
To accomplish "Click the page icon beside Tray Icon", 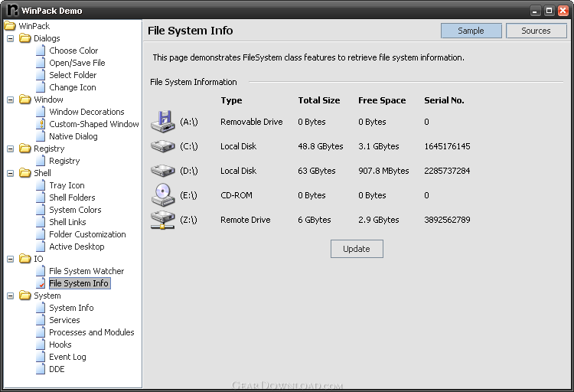I will [41, 185].
